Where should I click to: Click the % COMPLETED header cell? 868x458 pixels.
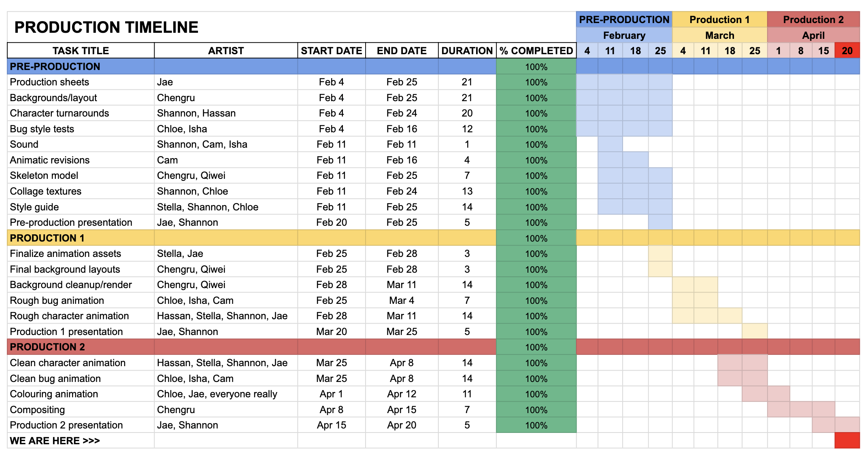pyautogui.click(x=536, y=51)
